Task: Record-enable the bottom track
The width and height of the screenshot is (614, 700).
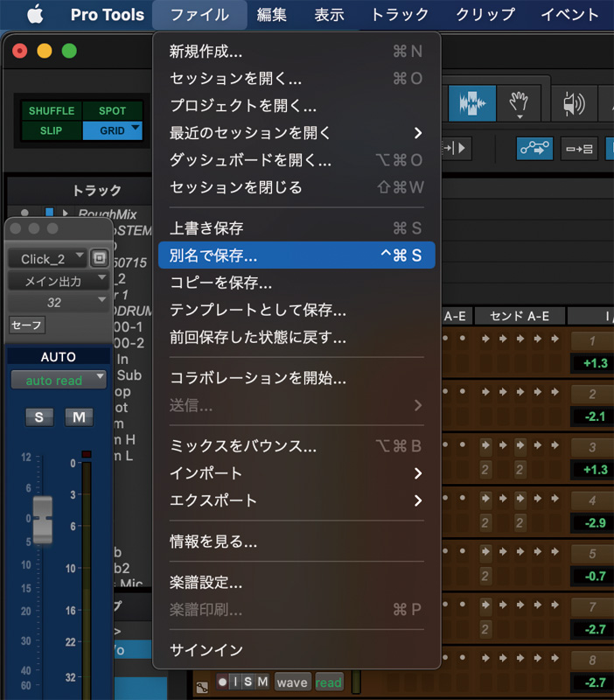Action: click(x=222, y=682)
